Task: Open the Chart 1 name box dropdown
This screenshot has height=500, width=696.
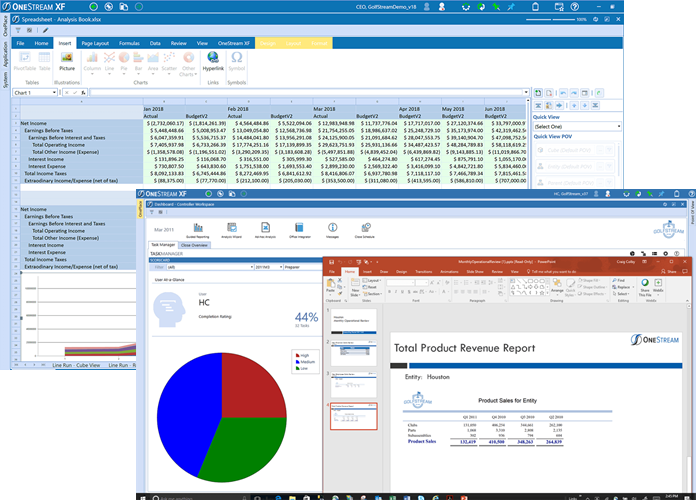Action: pos(54,92)
